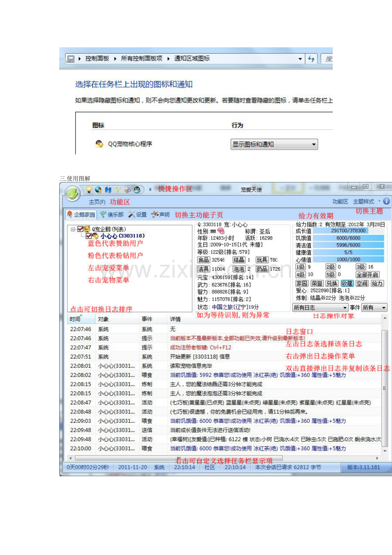Select the log row '读取宠物信息完毕'
The height and width of the screenshot is (555, 392).
pyautogui.click(x=225, y=366)
